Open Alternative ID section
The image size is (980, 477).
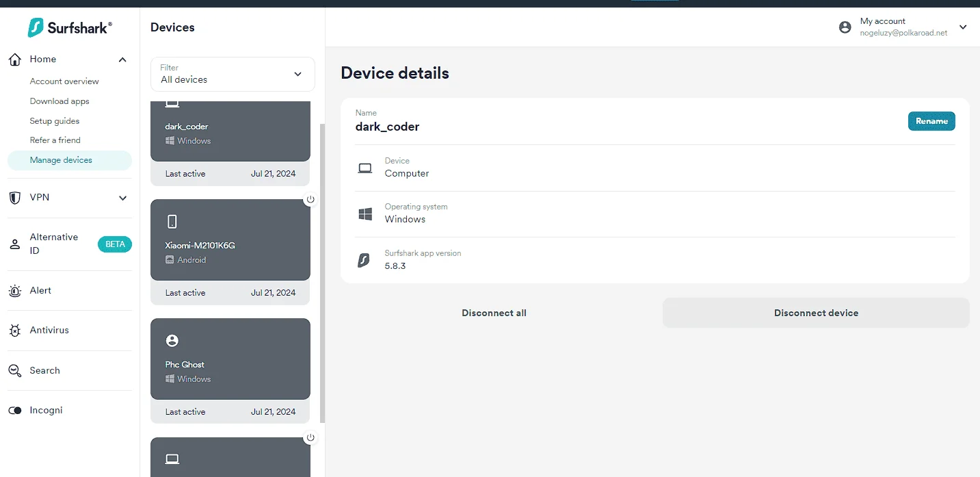coord(54,244)
